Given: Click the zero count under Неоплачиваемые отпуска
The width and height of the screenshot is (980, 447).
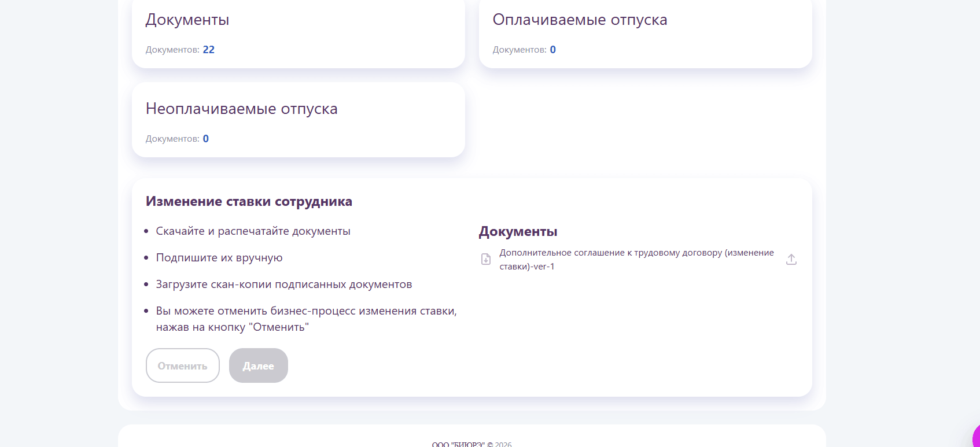Looking at the screenshot, I should pos(206,139).
